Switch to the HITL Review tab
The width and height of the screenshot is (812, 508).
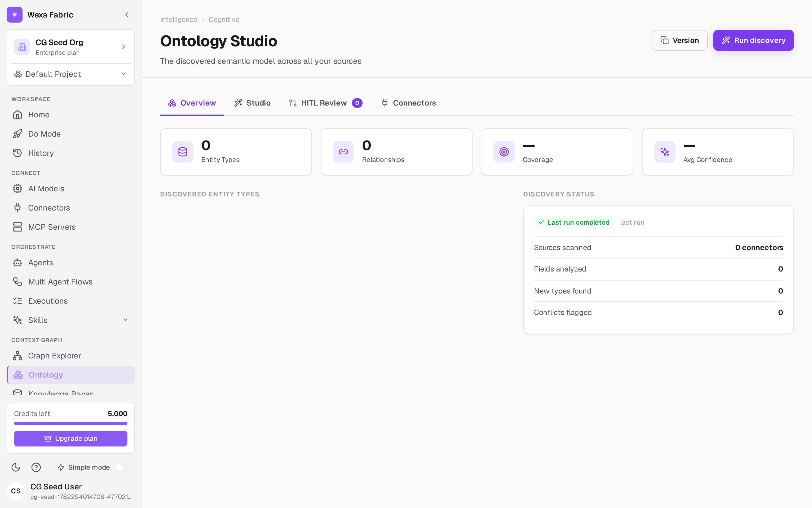point(325,103)
